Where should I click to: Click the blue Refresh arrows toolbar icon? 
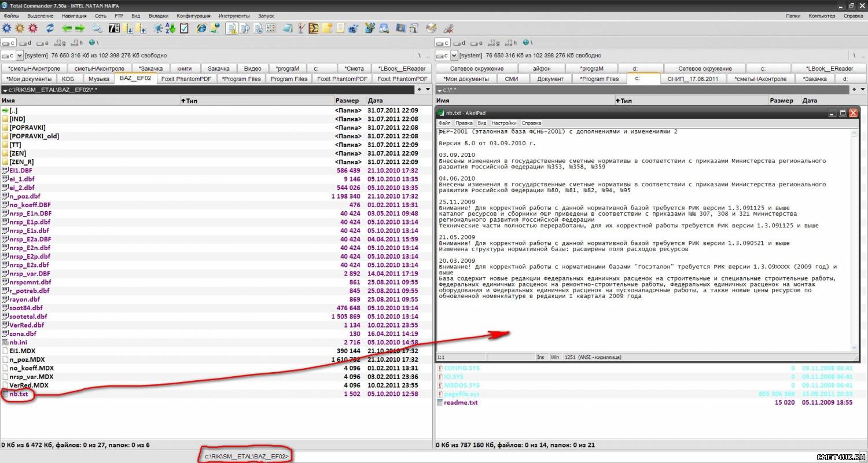(50, 28)
